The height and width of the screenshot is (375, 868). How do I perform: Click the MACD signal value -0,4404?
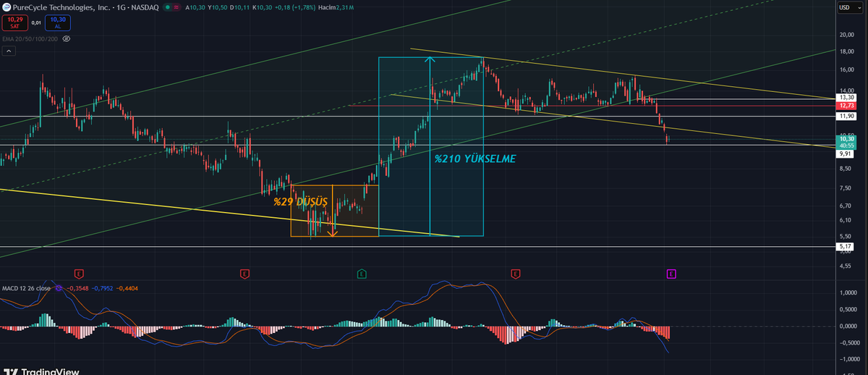pyautogui.click(x=129, y=288)
